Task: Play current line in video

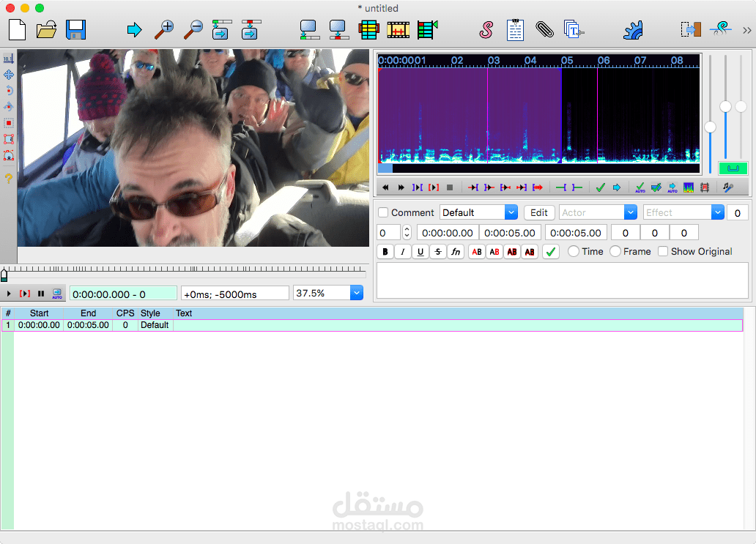Action: 25,294
